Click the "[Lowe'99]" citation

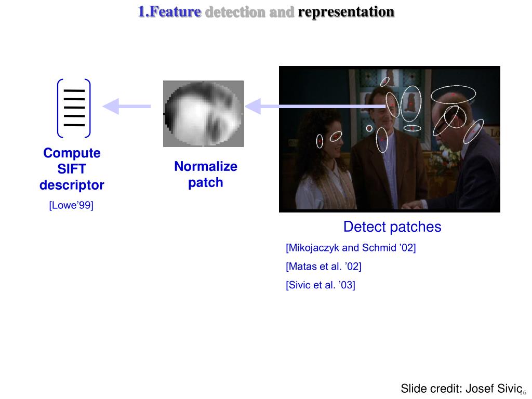(71, 205)
